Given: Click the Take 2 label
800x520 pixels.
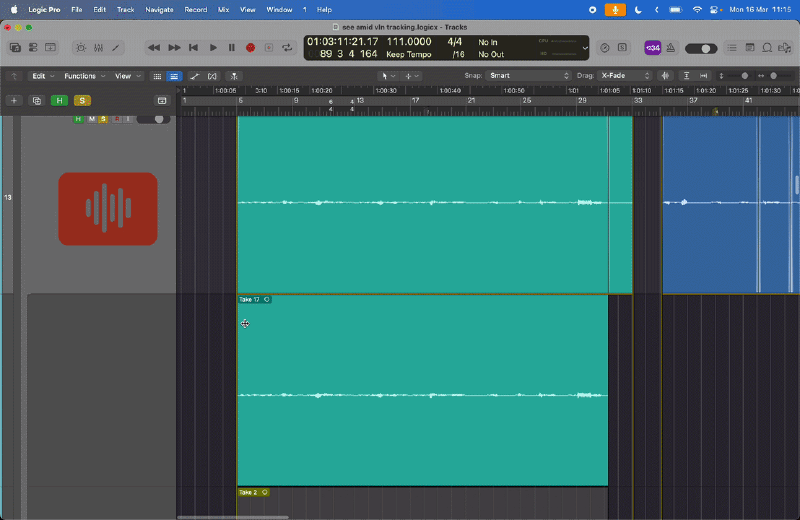Looking at the screenshot, I should click(x=248, y=492).
